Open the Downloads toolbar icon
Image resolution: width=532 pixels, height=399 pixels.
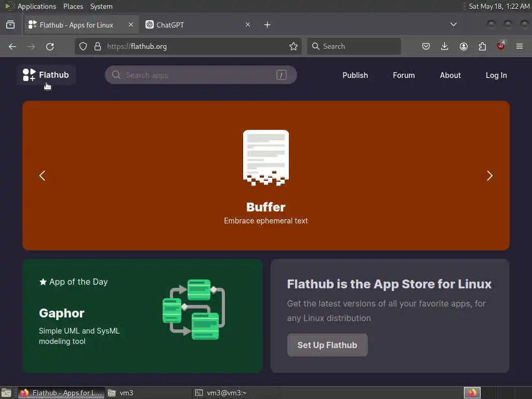[x=445, y=46]
